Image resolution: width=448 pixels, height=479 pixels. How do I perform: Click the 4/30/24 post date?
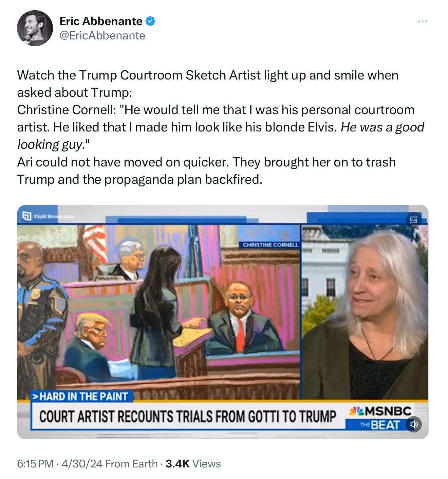point(82,464)
